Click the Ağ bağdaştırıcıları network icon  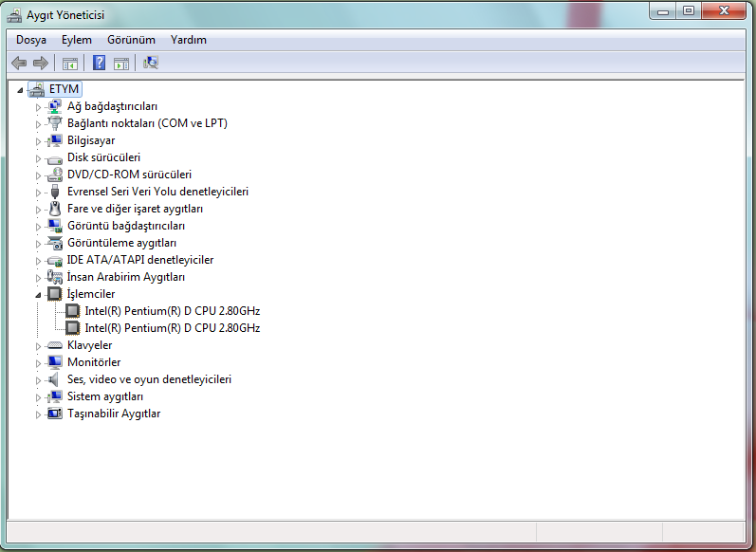click(x=54, y=106)
